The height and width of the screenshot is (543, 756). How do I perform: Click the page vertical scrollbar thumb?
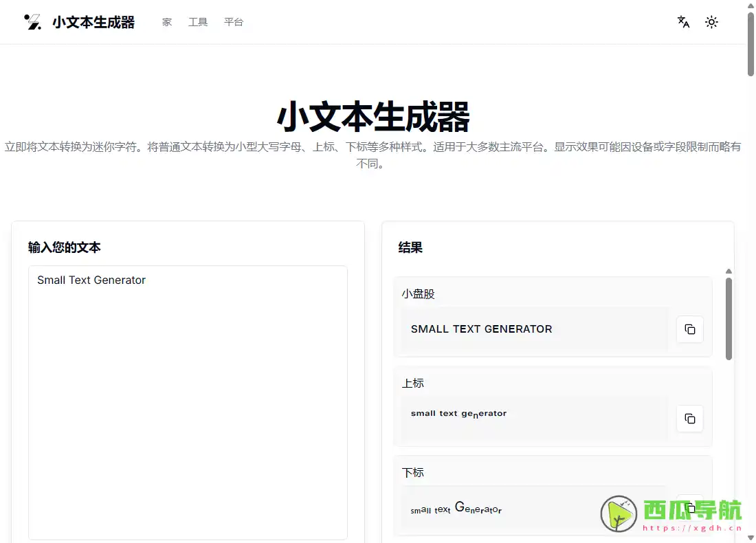751,45
